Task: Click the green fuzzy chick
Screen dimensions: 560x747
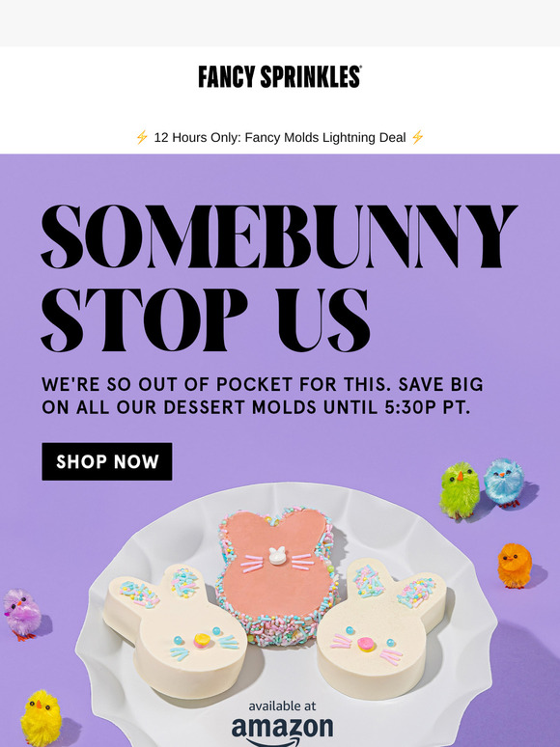Action: [x=460, y=489]
